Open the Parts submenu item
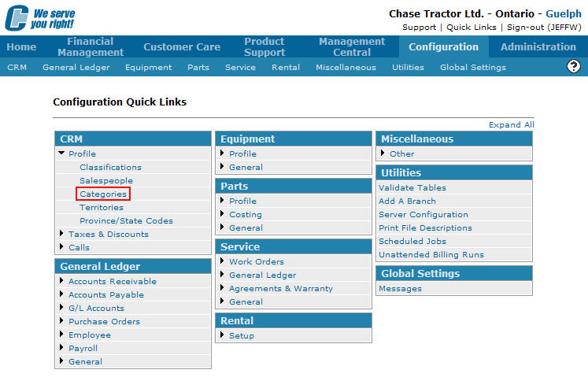 [x=198, y=68]
